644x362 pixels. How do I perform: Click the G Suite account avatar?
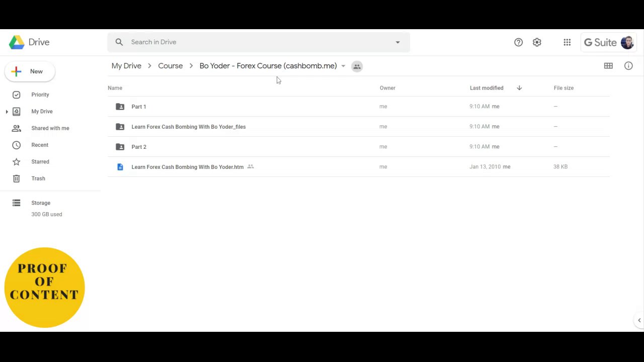coord(627,42)
